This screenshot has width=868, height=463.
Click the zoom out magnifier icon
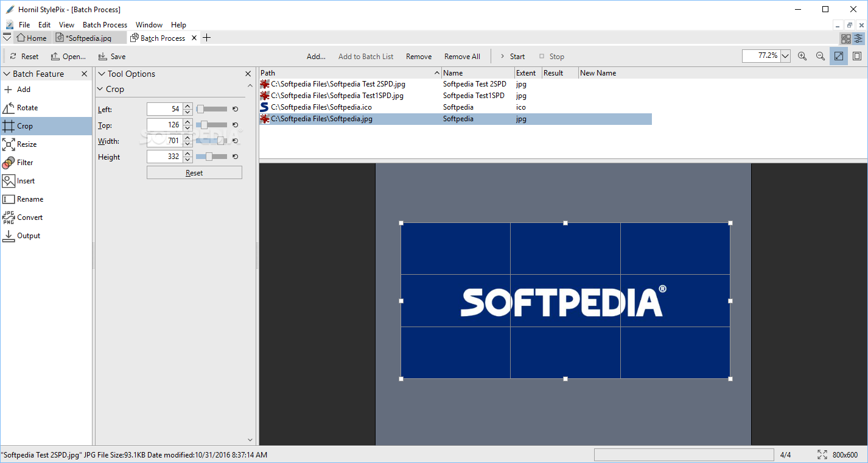[821, 56]
